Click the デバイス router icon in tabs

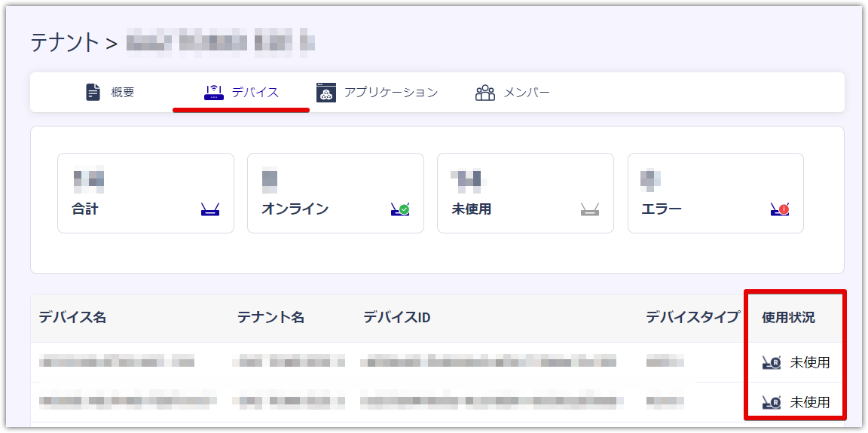click(x=213, y=93)
